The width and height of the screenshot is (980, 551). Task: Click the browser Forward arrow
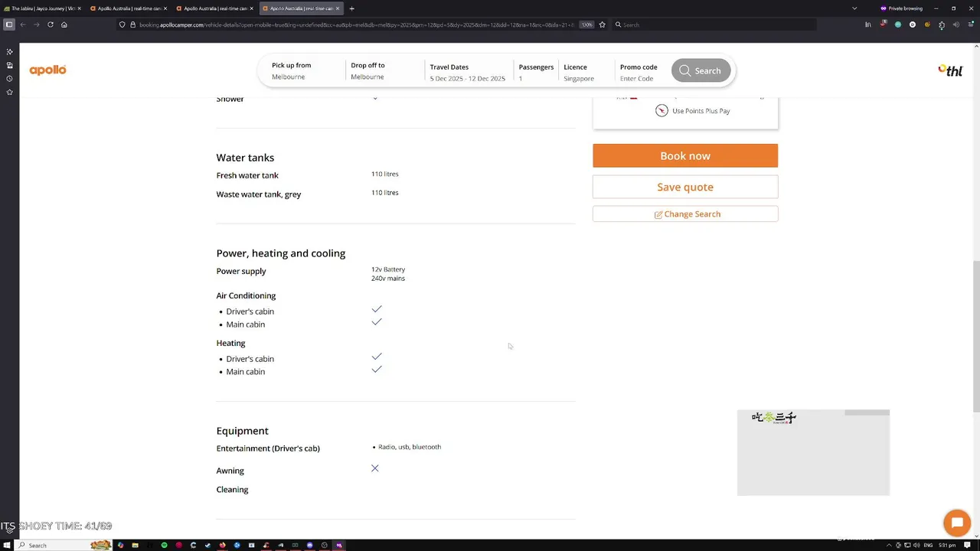(x=36, y=24)
